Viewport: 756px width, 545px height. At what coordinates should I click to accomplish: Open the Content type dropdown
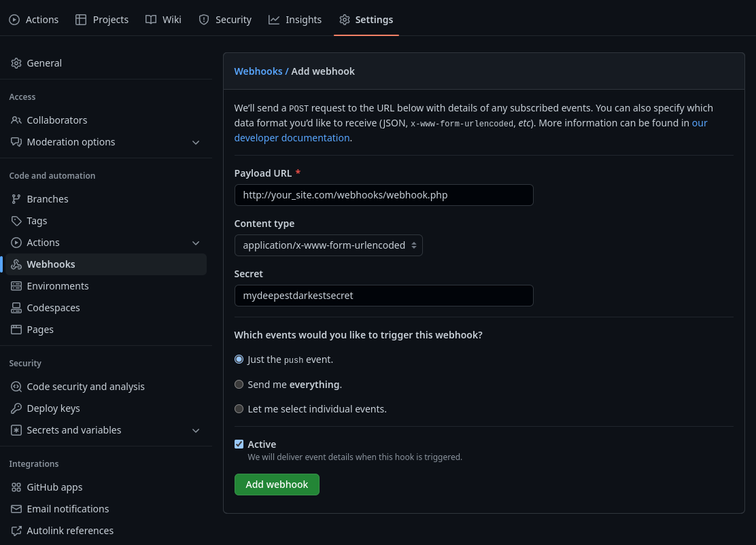click(328, 245)
